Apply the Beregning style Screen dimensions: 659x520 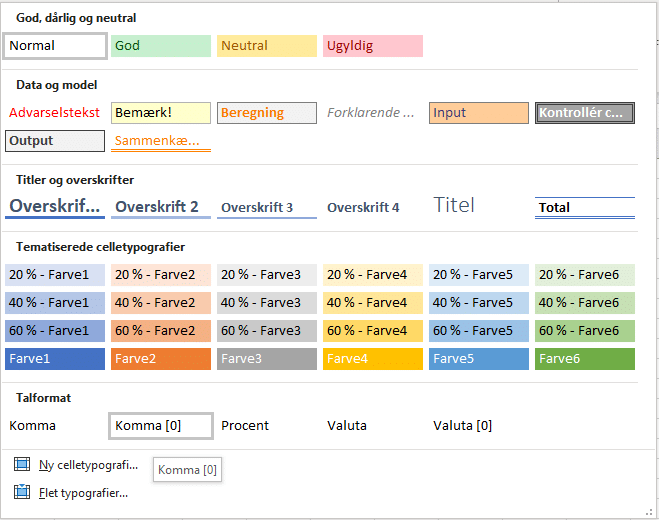point(266,113)
